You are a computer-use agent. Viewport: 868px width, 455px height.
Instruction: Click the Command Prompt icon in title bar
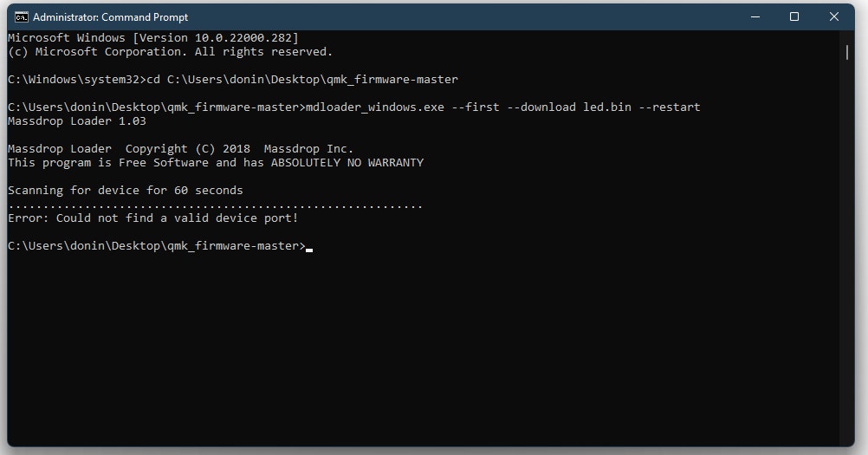(22, 17)
